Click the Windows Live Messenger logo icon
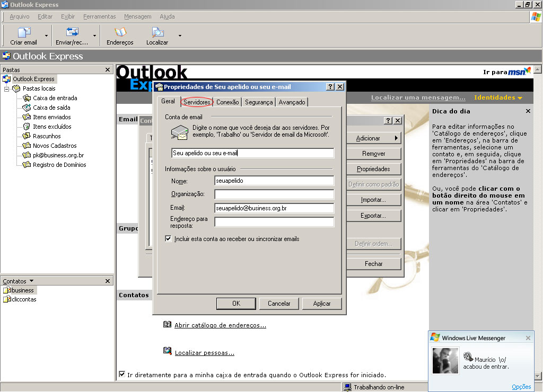543x392 pixels. 435,337
